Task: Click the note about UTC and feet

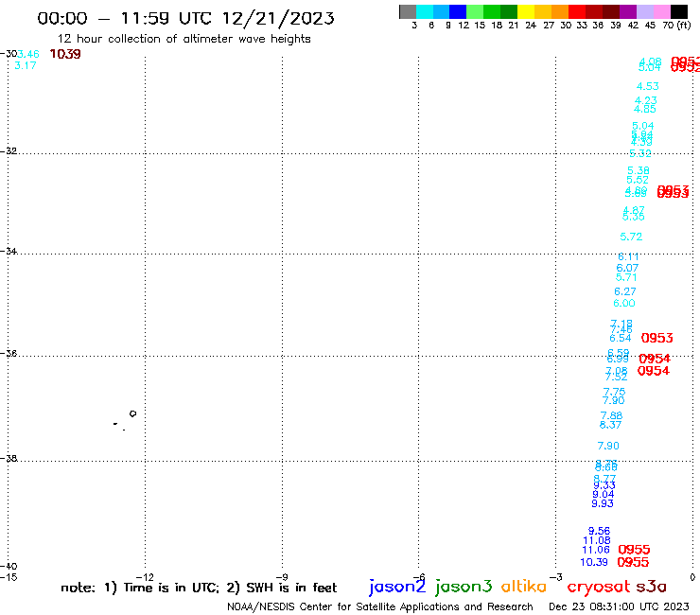Action: coord(199,588)
